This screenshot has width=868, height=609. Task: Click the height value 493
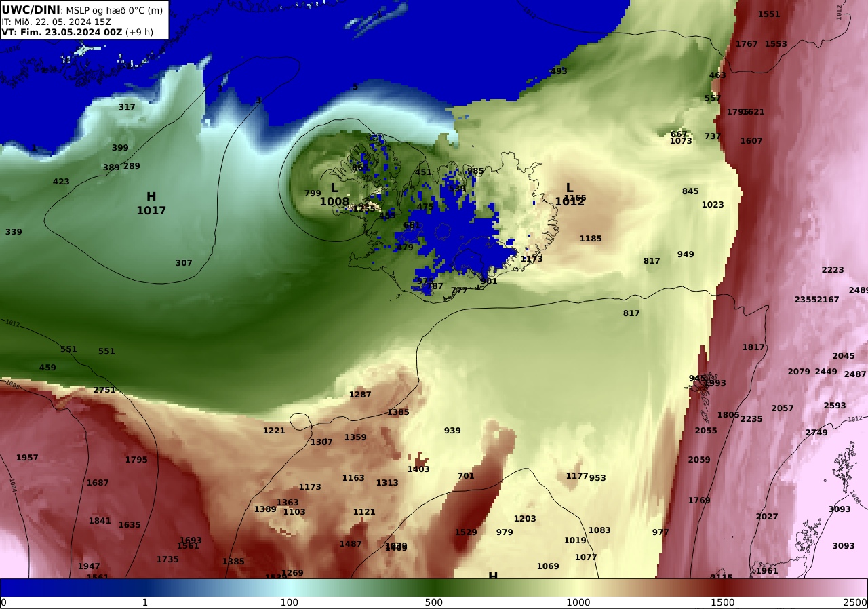[x=559, y=71]
